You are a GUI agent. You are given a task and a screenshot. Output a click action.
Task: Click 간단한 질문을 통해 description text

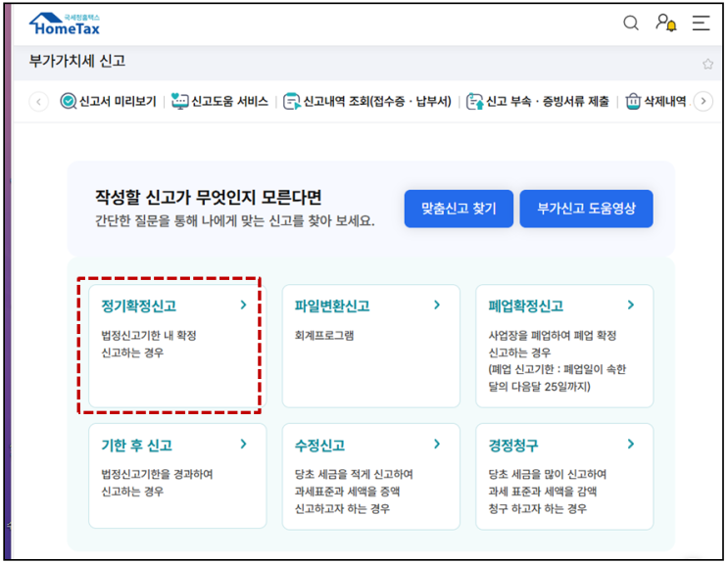(x=235, y=220)
